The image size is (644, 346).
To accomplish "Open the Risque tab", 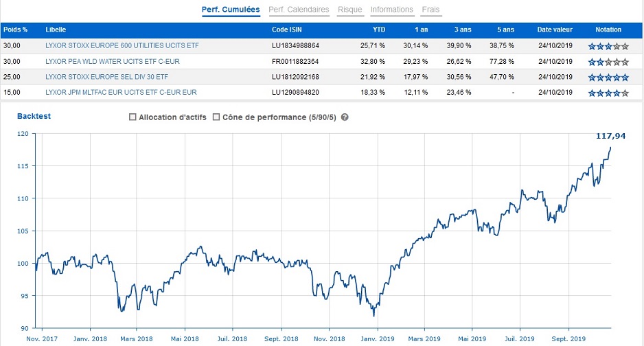I will [x=350, y=10].
